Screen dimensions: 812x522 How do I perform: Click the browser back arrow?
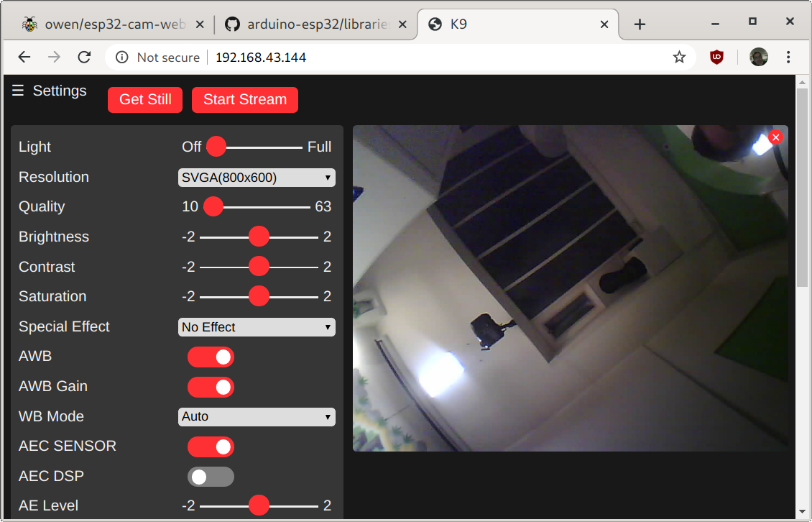[x=24, y=57]
